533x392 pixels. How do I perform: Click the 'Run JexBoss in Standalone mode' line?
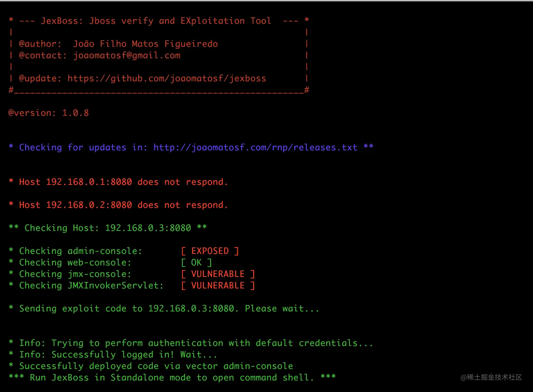pos(172,378)
